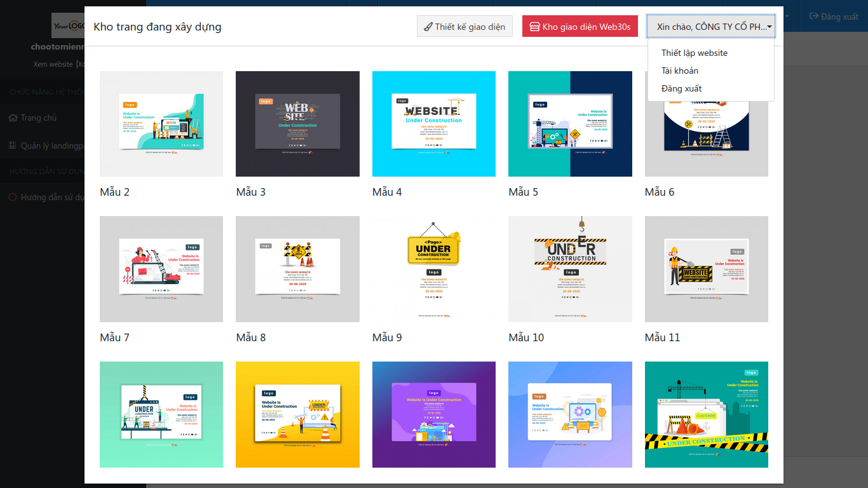Image resolution: width=868 pixels, height=488 pixels.
Task: Click the Mẫu 5 label text
Action: pyautogui.click(x=524, y=192)
